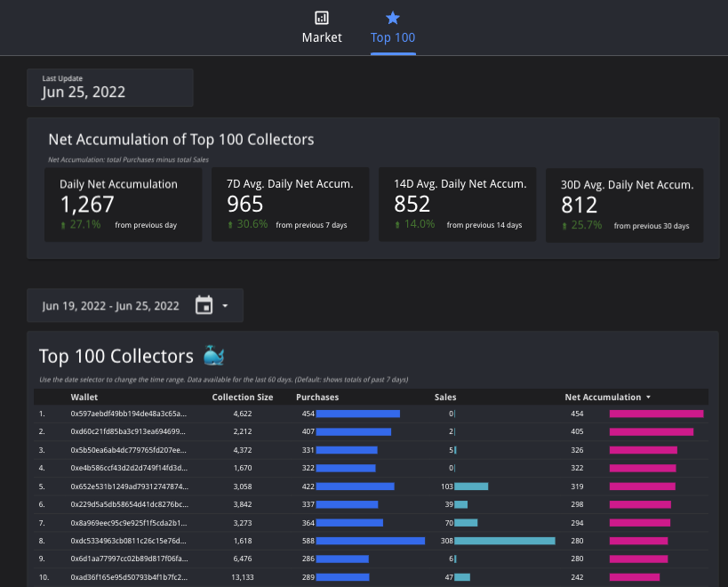The image size is (728, 587).
Task: Select wallet 0xdc5334963cb0811c26c15e76d...
Action: (x=129, y=541)
